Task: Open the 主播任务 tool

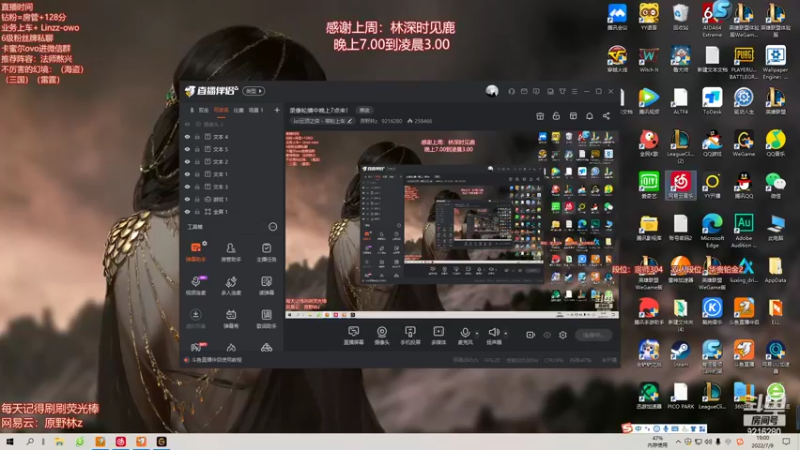Action: click(266, 252)
